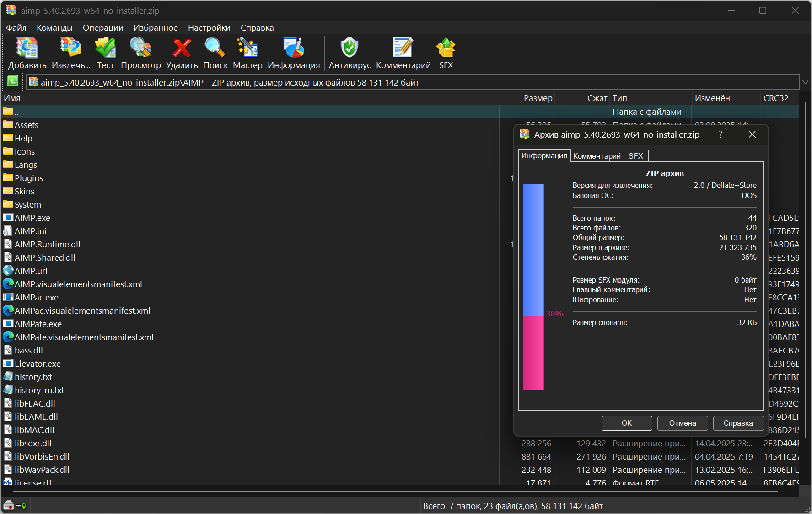Viewport: 812px width, 514px height.
Task: Open the Команды menu
Action: (54, 27)
